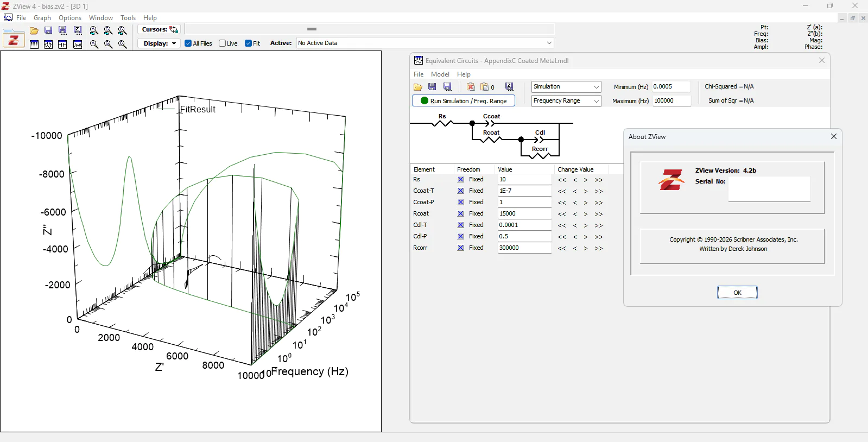Click top-row magnifier icon labeled G
Screen dimensions: 868x442
coord(108,31)
